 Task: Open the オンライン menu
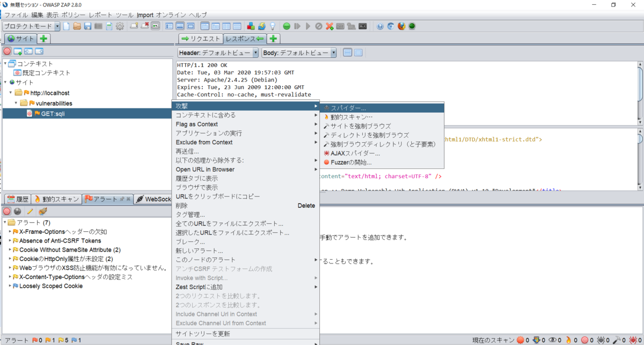coord(170,14)
